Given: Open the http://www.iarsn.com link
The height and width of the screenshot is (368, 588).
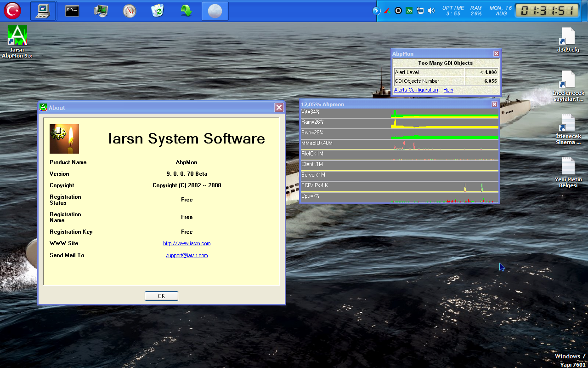Looking at the screenshot, I should [x=187, y=243].
